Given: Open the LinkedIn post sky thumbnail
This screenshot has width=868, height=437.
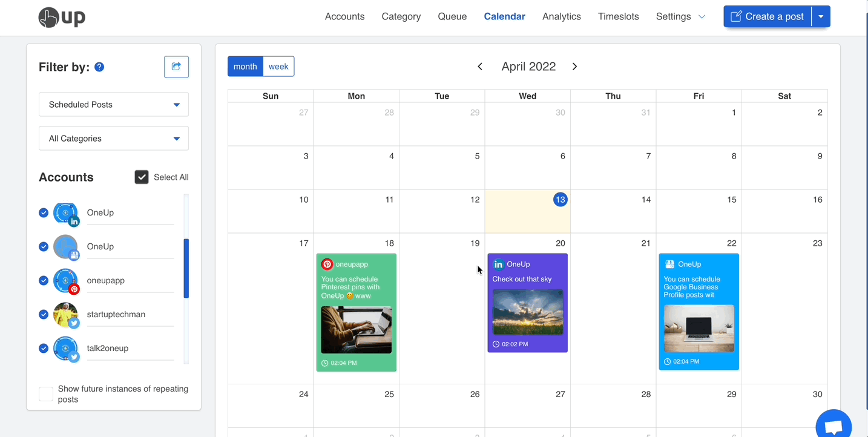Looking at the screenshot, I should pos(527,312).
